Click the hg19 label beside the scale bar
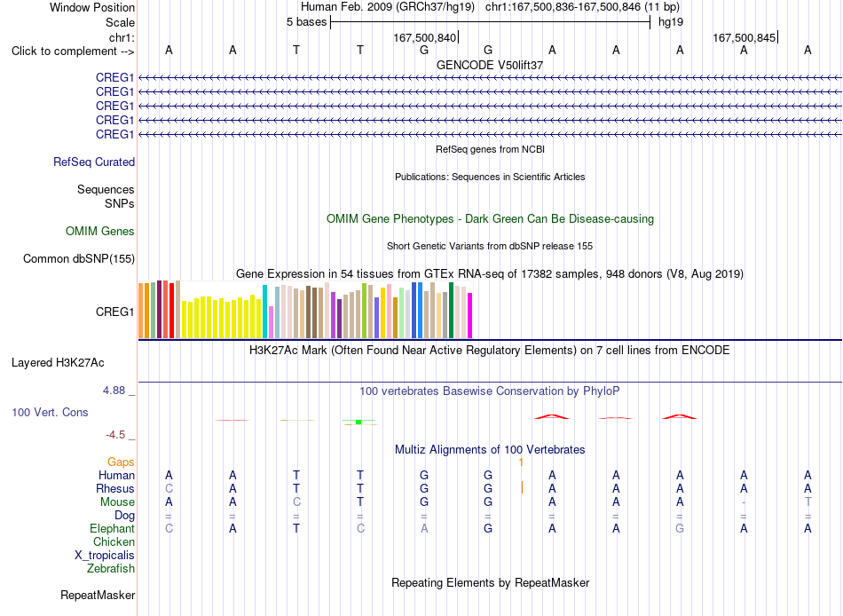This screenshot has width=843, height=616. tap(671, 22)
